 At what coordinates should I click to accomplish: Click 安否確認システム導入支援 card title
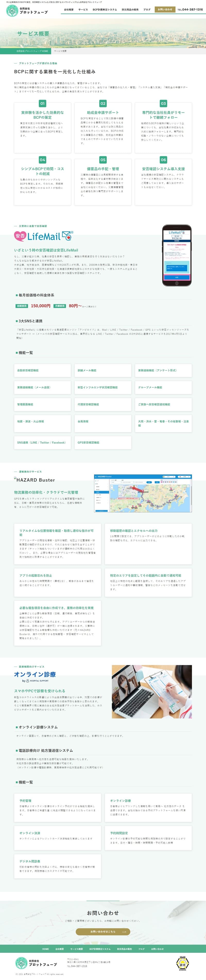(x=163, y=169)
